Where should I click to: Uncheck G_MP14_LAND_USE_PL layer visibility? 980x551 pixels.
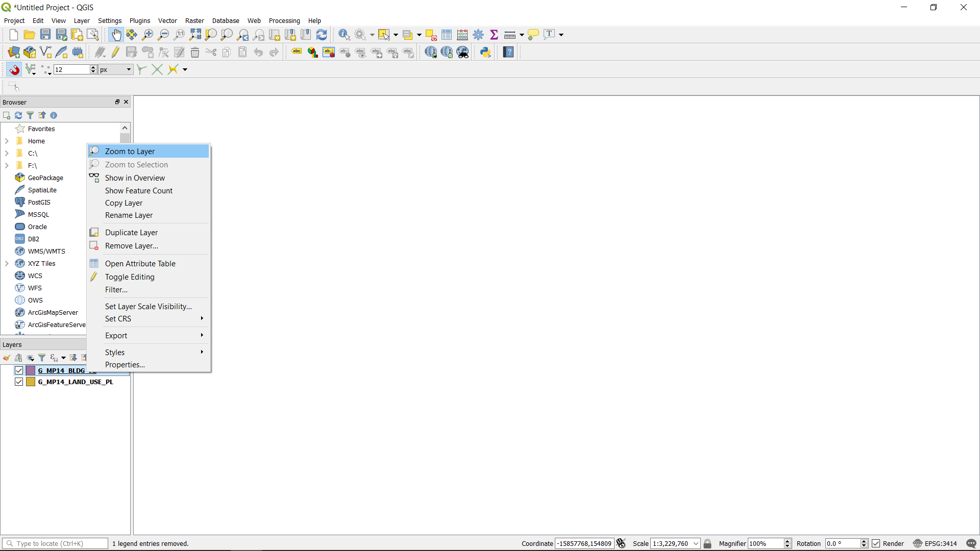click(x=19, y=382)
